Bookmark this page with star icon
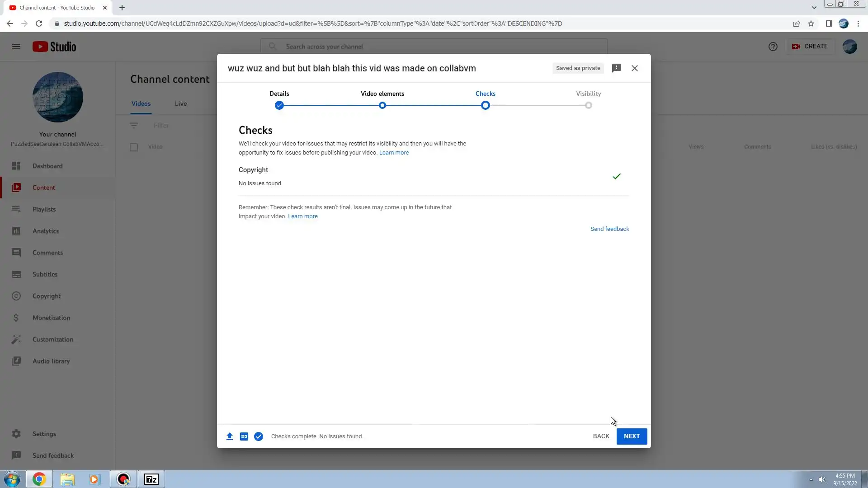 pyautogui.click(x=811, y=23)
